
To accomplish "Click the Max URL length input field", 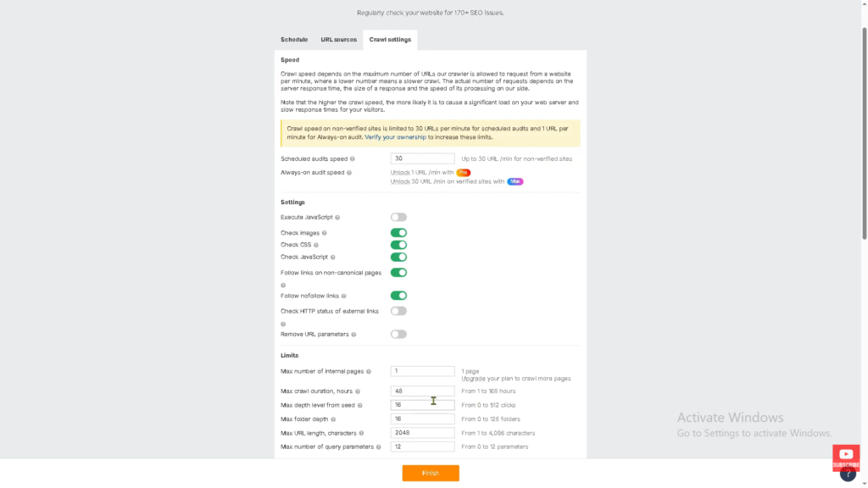I will tap(422, 433).
